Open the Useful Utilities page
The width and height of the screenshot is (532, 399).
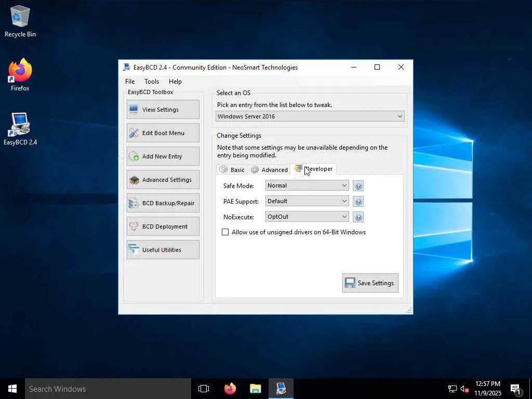point(163,250)
